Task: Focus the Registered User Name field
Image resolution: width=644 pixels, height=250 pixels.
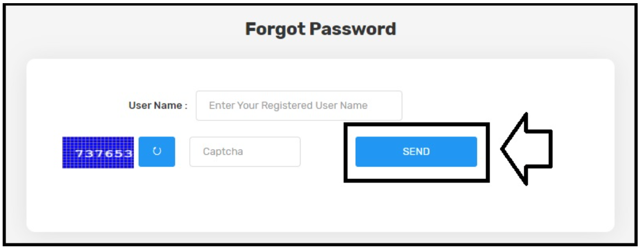Action: point(299,105)
